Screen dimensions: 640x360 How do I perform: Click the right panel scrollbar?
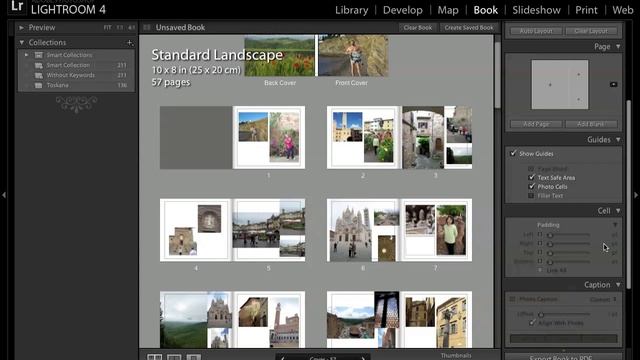tap(629, 194)
